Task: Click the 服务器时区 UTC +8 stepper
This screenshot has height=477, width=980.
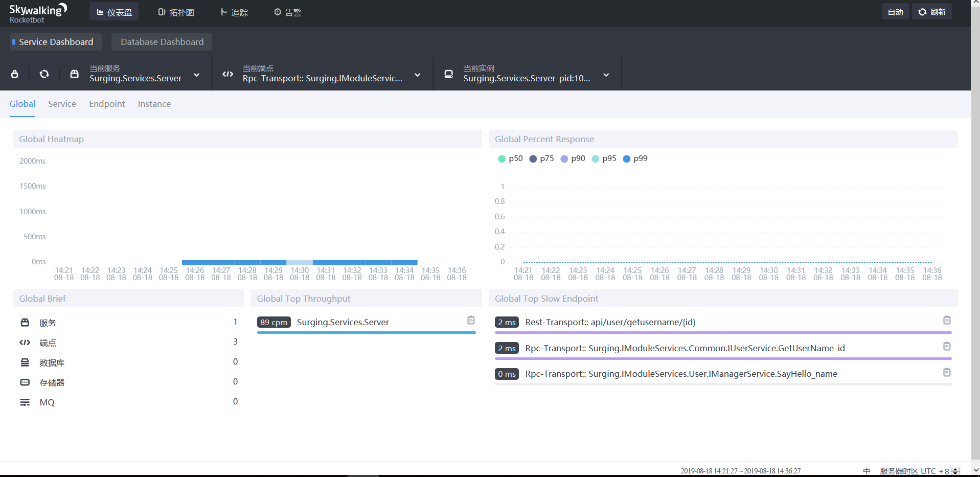Action: pyautogui.click(x=955, y=471)
